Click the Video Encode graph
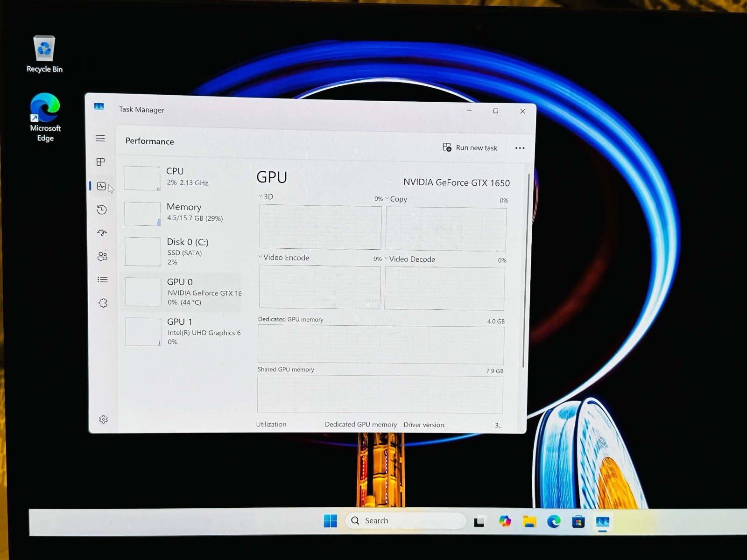The image size is (747, 560). 320,287
